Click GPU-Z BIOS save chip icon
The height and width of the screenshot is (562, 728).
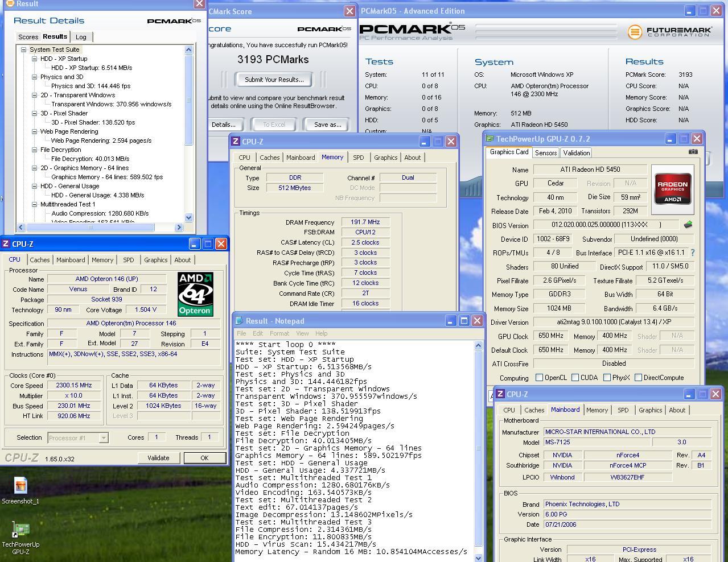click(688, 225)
